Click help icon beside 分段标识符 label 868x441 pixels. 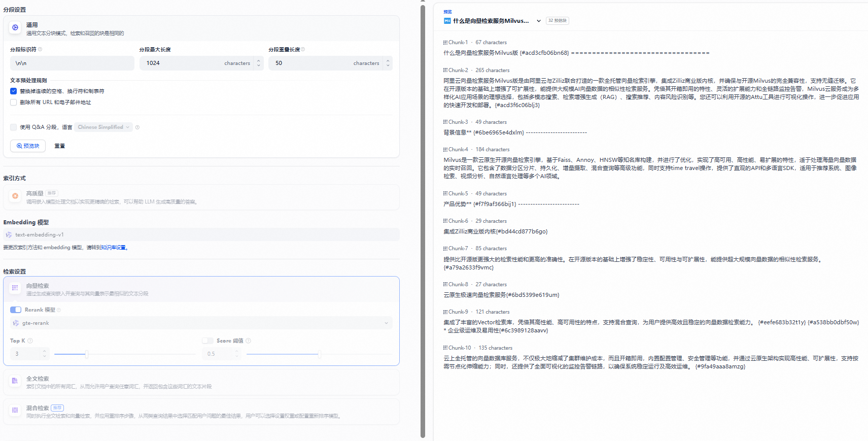(40, 49)
